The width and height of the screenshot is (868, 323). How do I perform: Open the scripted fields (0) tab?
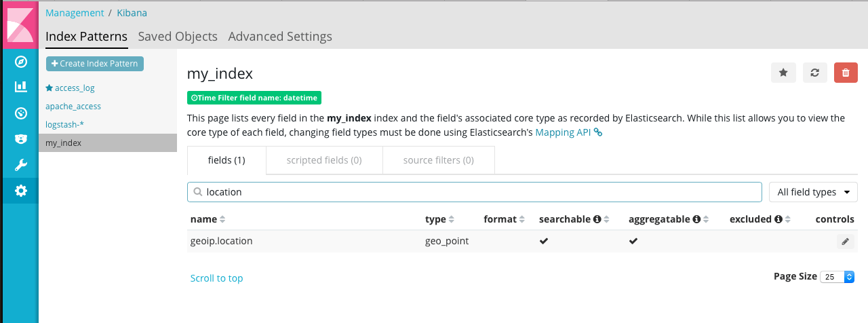[324, 161]
